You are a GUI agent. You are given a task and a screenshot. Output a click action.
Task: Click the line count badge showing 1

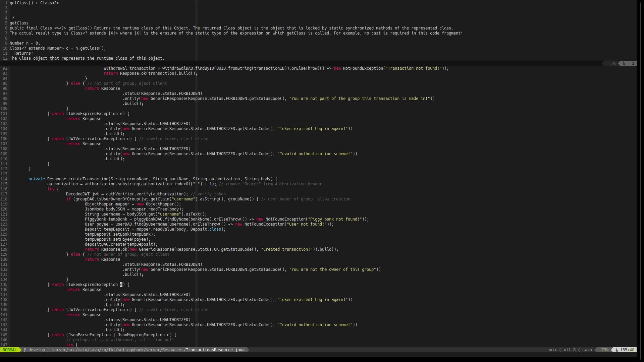pyautogui.click(x=633, y=63)
